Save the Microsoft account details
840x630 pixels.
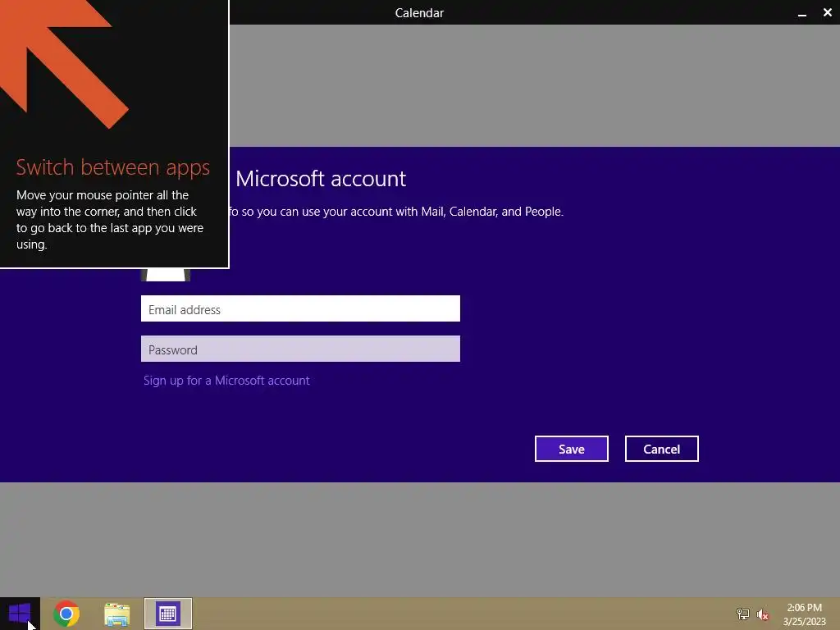572,449
